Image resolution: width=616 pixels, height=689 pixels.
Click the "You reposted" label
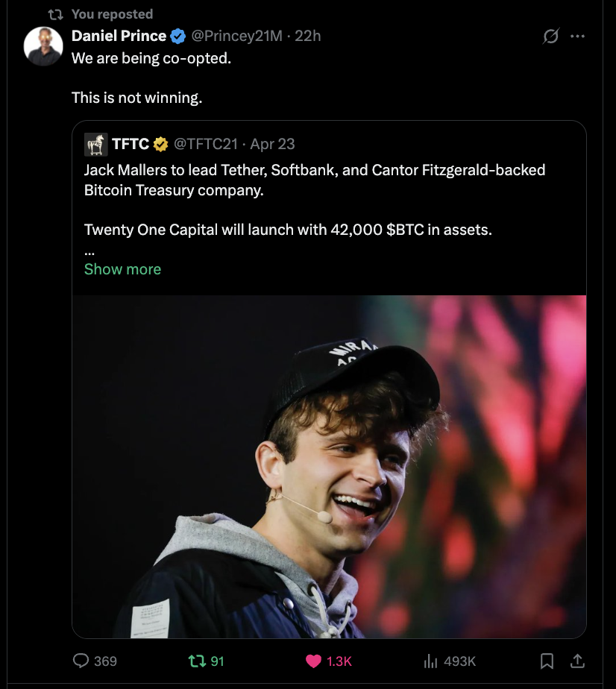pyautogui.click(x=112, y=14)
